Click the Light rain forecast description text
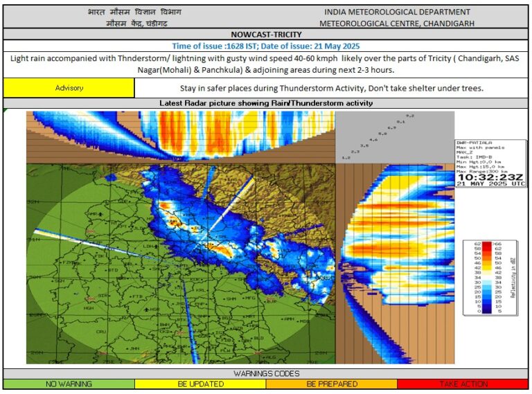The image size is (532, 394). (x=265, y=64)
